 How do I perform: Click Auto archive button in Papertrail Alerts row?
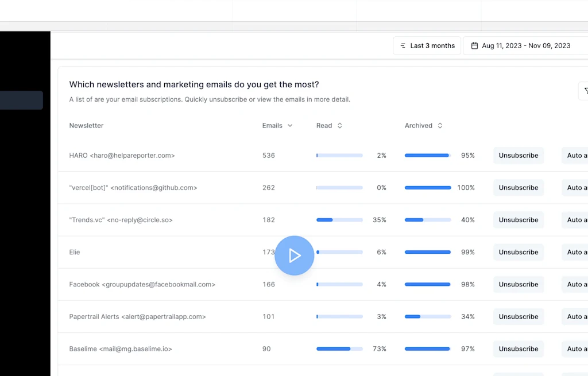575,316
